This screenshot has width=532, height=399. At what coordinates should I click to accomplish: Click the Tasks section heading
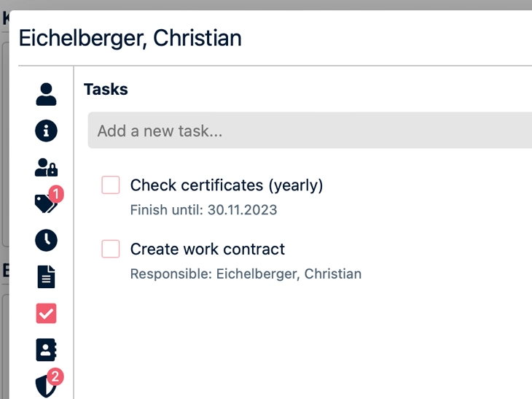point(106,89)
